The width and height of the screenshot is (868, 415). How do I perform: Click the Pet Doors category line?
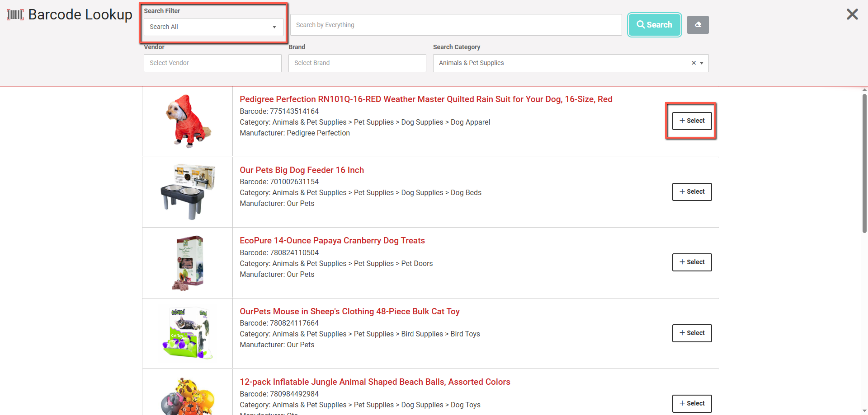click(336, 264)
